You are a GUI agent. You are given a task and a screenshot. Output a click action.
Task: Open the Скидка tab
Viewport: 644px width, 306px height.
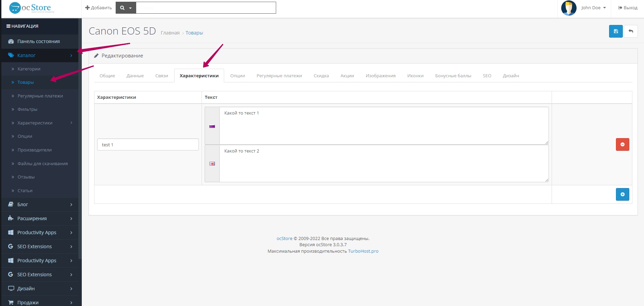[321, 76]
